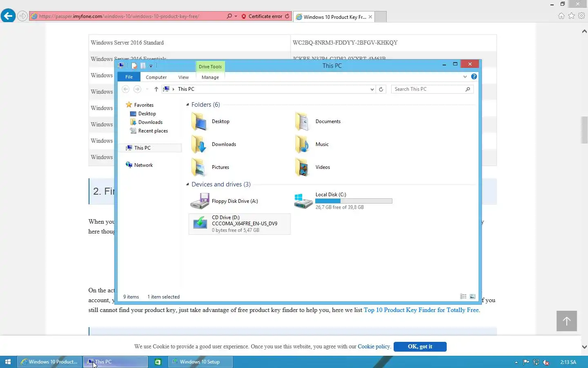Viewport: 588px width, 368px height.
Task: Open the Customize Quick Access Toolbar dropdown
Action: [151, 66]
